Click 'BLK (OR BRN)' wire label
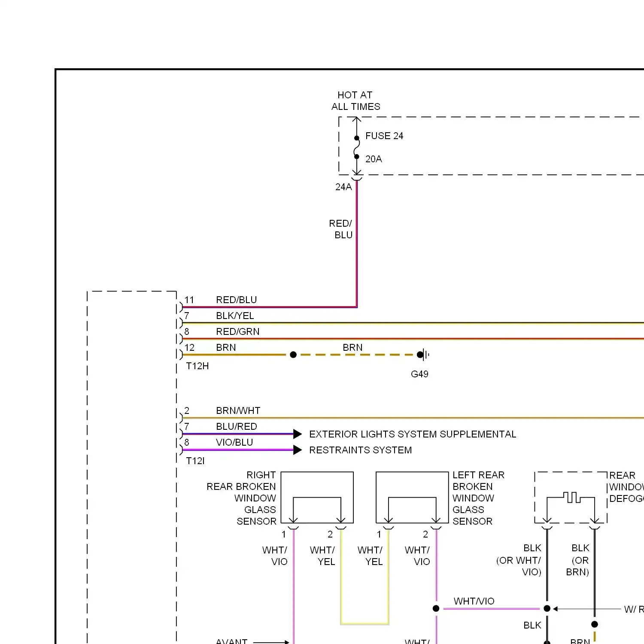The image size is (644, 644). 578,560
